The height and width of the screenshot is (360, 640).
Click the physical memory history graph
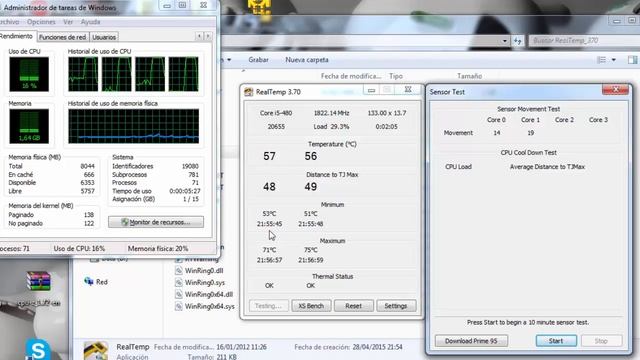coord(134,126)
